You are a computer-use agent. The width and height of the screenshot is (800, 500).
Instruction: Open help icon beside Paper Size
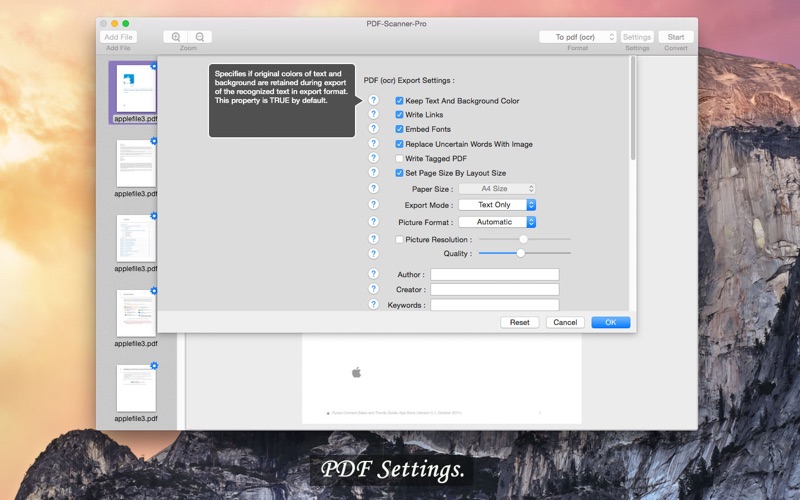(373, 188)
